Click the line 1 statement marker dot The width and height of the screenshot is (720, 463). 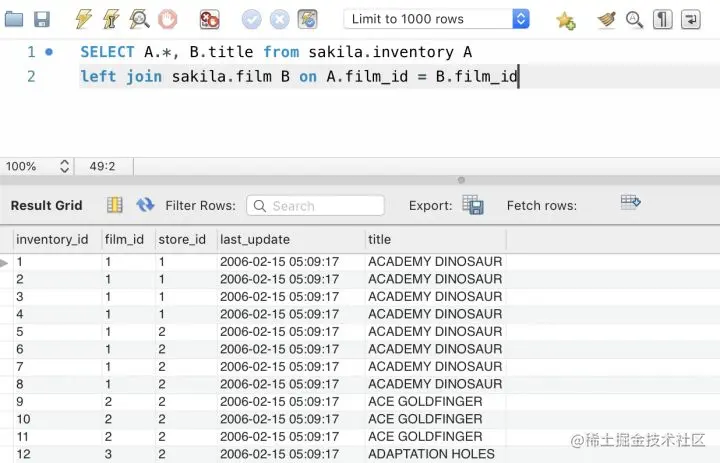(x=49, y=52)
